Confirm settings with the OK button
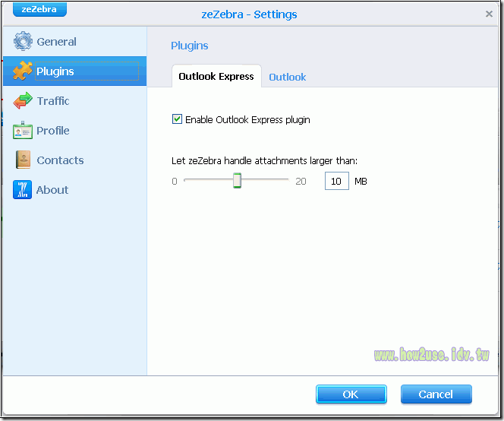The width and height of the screenshot is (504, 421). tap(351, 394)
